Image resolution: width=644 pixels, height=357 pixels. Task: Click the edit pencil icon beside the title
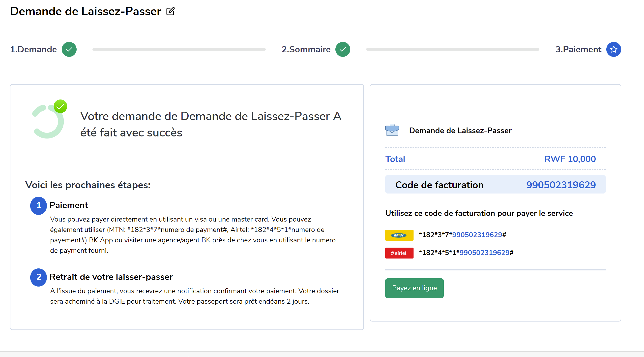(x=170, y=11)
